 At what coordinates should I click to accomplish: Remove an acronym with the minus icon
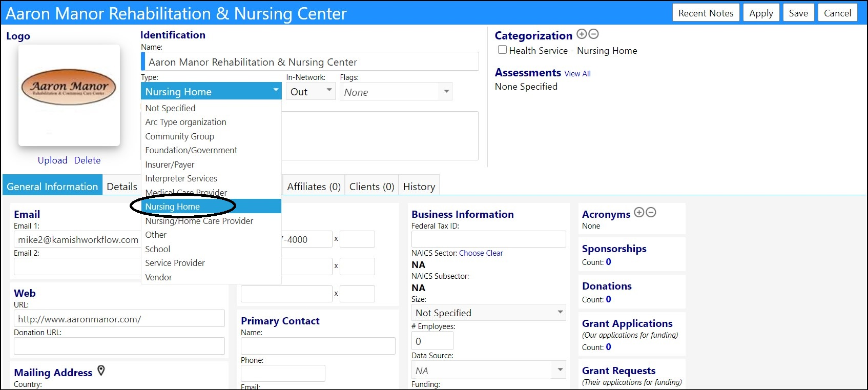651,213
